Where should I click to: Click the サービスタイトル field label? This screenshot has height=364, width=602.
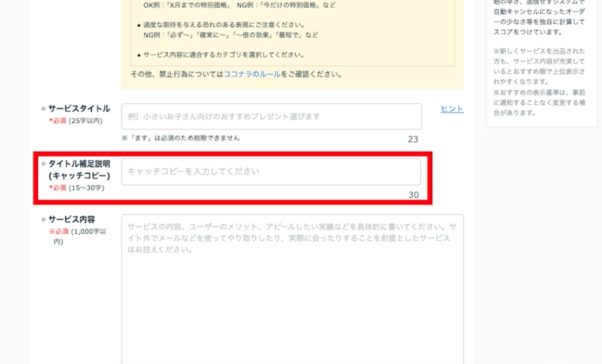(79, 109)
